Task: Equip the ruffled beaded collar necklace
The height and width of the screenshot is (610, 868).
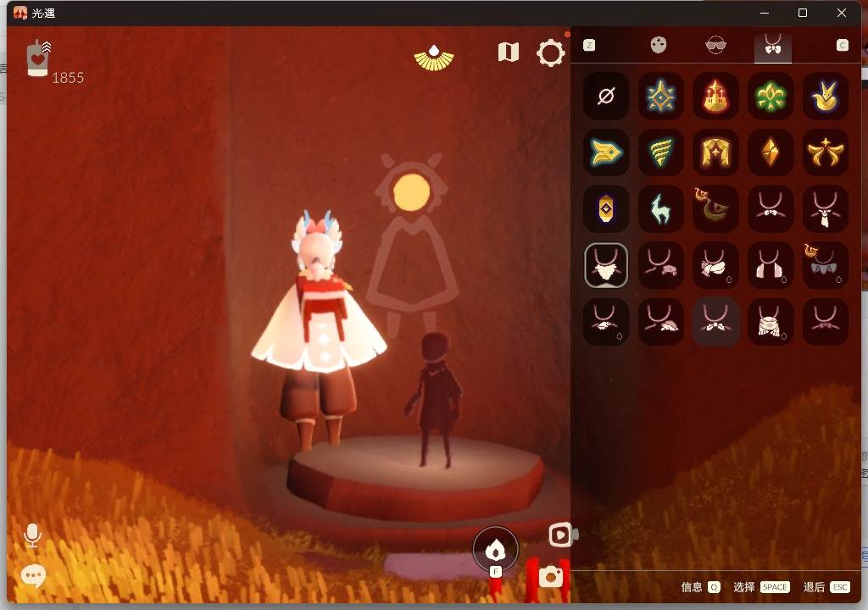Action: (771, 322)
